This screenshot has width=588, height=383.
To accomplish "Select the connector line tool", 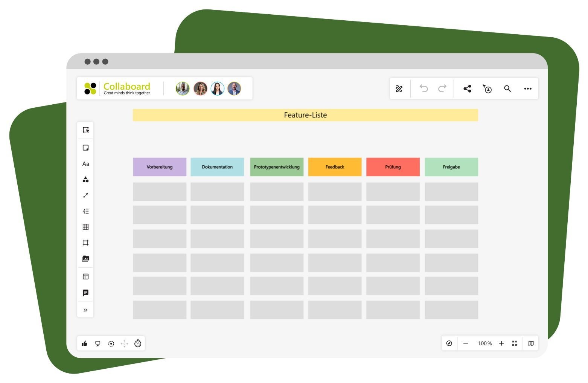I will tap(85, 195).
